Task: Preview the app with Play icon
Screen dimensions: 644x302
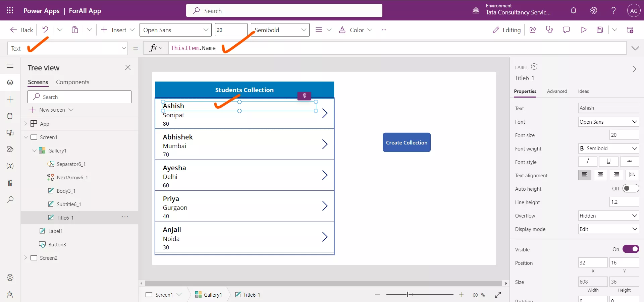Action: coord(583,30)
